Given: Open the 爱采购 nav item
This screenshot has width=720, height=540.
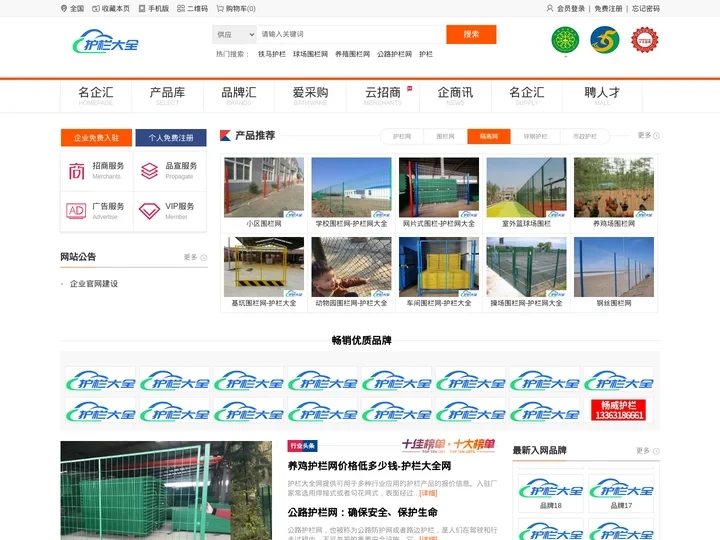Looking at the screenshot, I should pos(310,96).
